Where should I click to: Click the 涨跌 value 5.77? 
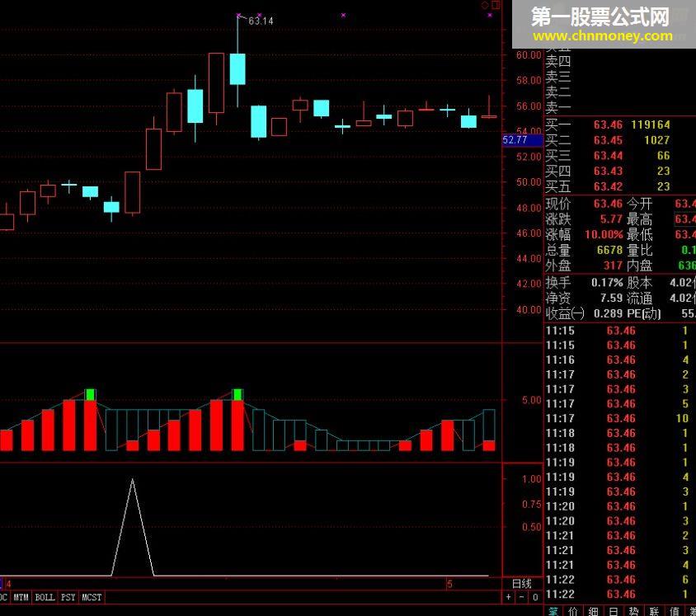coord(612,219)
